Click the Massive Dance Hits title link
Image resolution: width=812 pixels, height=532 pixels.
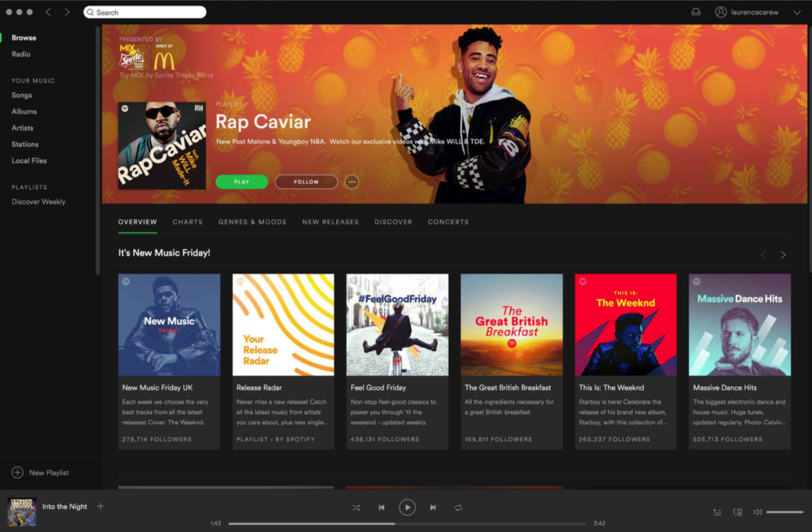724,387
